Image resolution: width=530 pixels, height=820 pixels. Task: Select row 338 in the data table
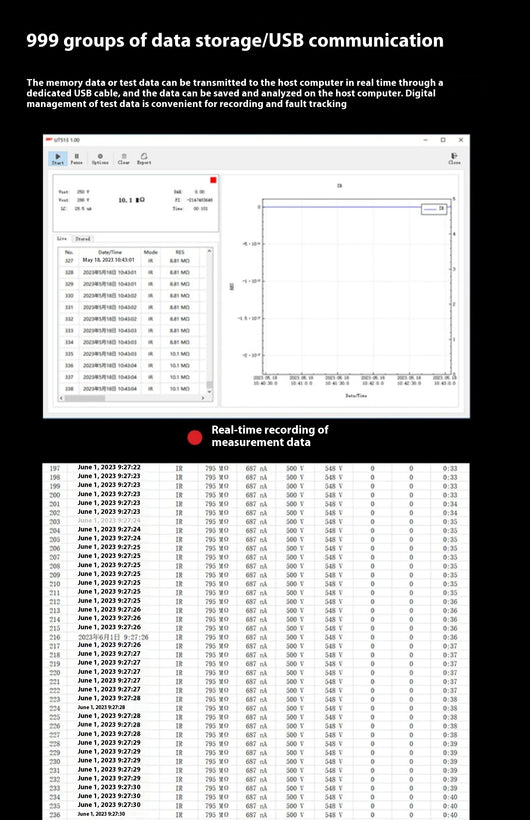[132, 389]
